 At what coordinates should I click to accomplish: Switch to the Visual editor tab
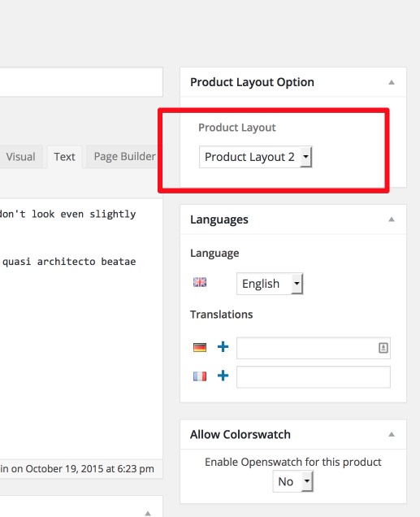tap(20, 157)
